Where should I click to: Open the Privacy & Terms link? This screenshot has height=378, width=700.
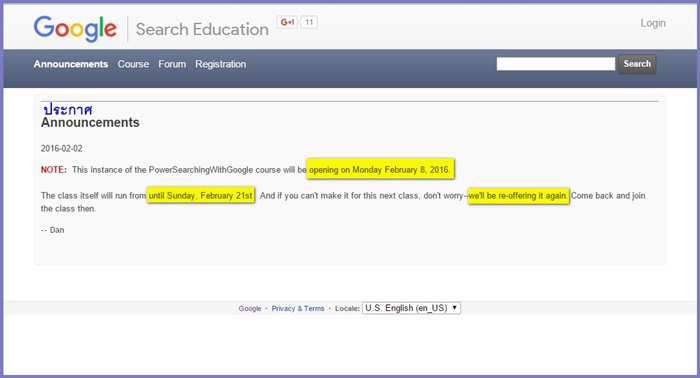[298, 308]
